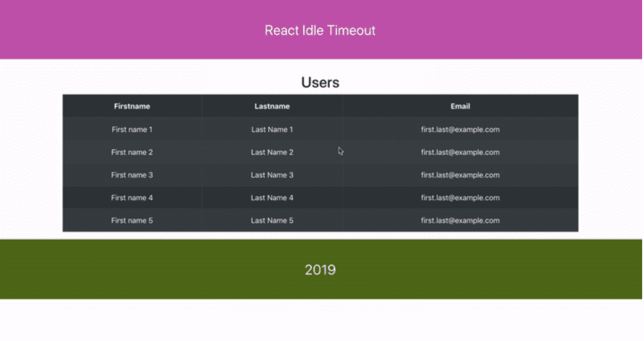Viewport: 644px width, 341px height.
Task: Click the cell First name 4
Action: pyautogui.click(x=132, y=198)
